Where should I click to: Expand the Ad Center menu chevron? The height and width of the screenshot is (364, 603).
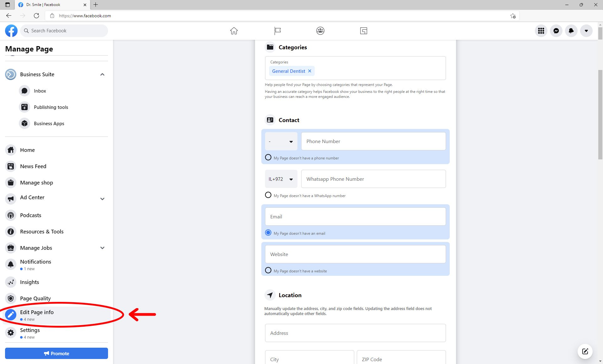tap(102, 199)
